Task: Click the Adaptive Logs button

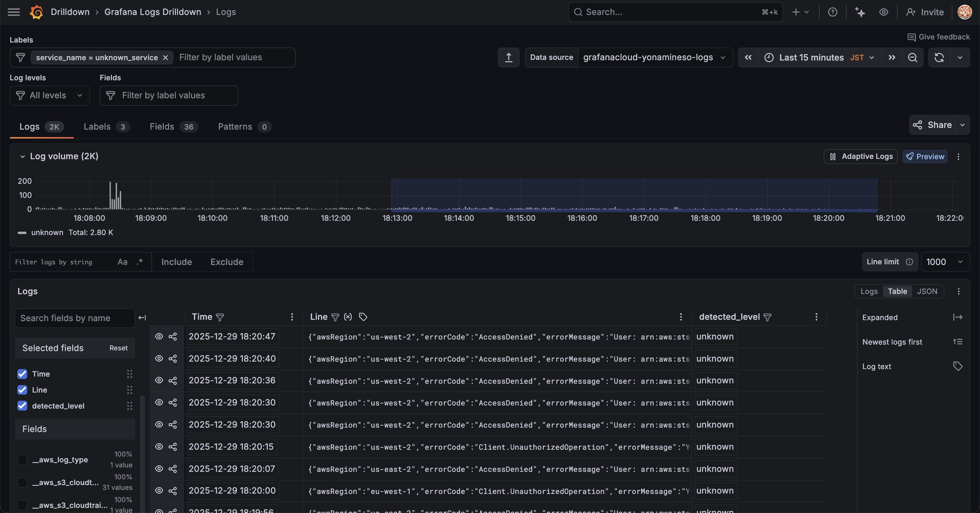Action: coord(861,156)
